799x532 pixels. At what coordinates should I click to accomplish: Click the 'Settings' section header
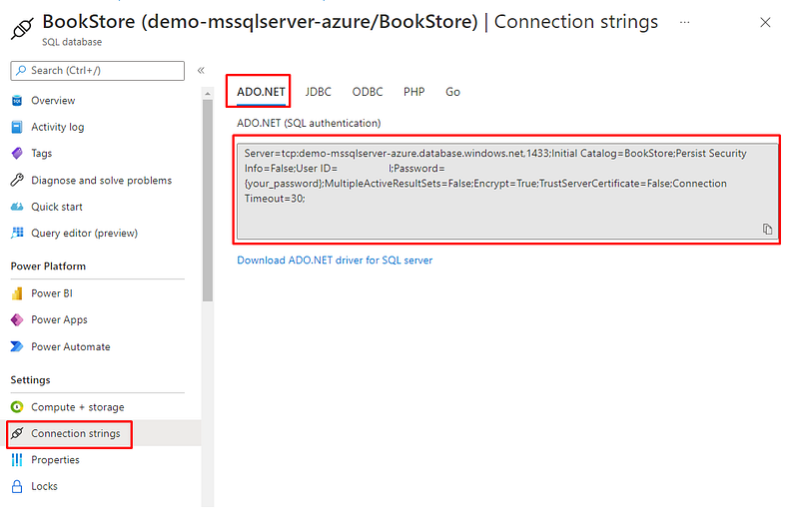point(31,380)
